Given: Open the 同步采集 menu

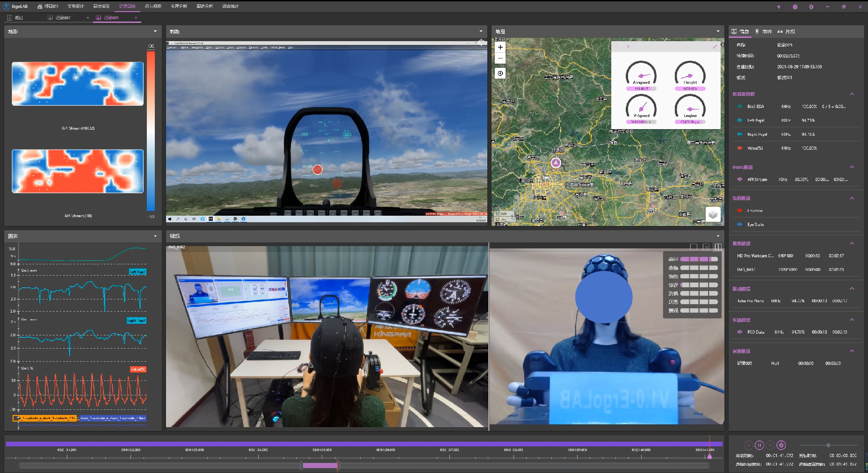Looking at the screenshot, I should (x=101, y=6).
